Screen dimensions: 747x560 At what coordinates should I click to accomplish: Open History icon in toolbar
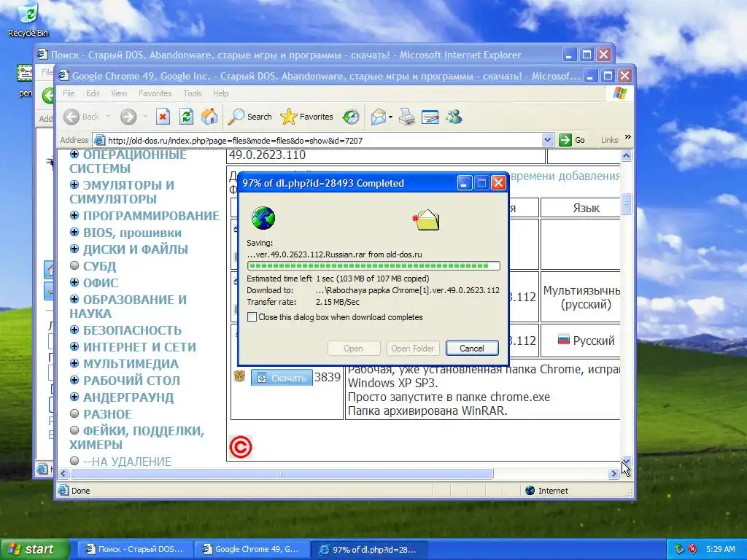(351, 117)
